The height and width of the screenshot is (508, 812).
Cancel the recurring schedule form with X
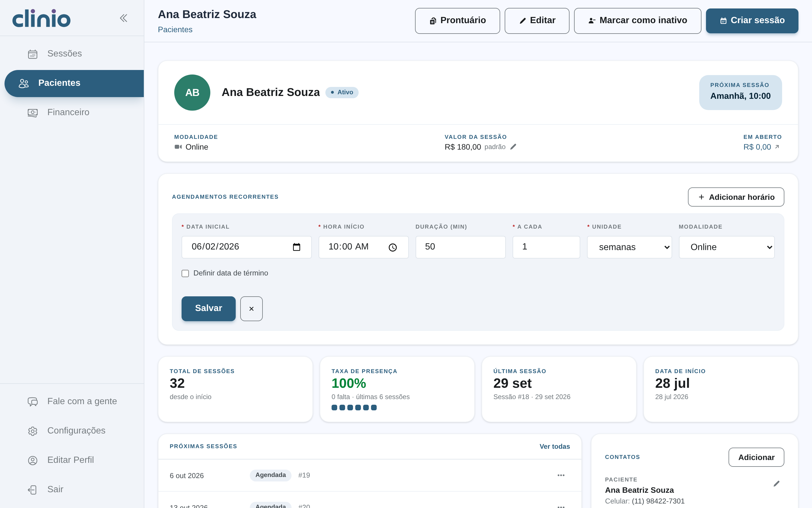(x=251, y=308)
